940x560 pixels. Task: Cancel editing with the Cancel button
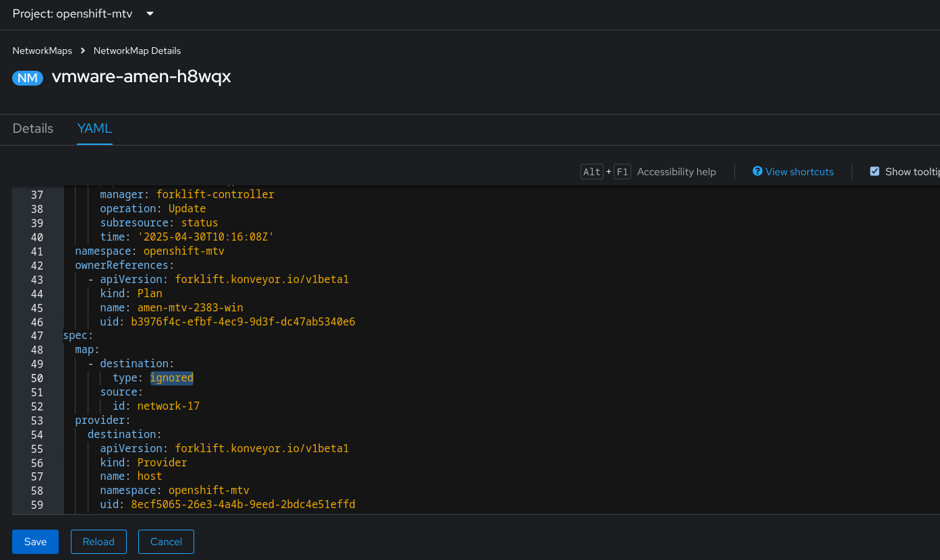[166, 542]
